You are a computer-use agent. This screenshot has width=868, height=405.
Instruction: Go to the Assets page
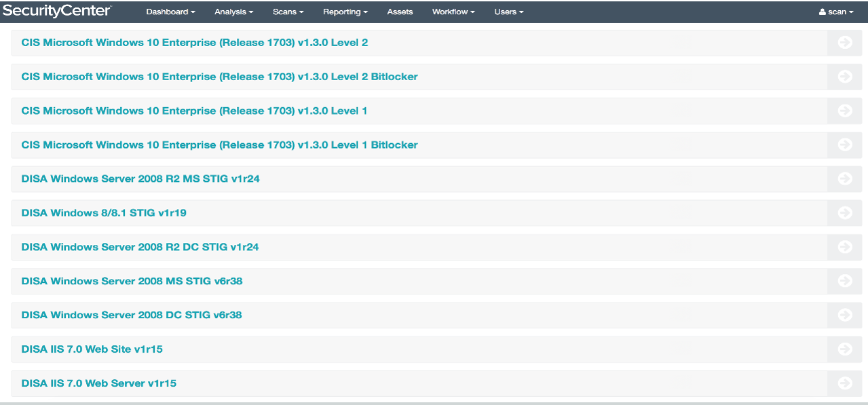[400, 12]
